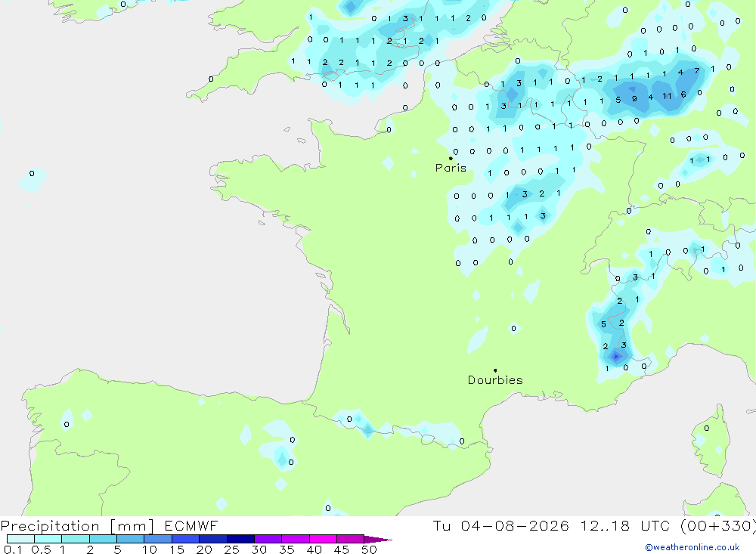Click the black dot marking Dourbies

click(495, 370)
